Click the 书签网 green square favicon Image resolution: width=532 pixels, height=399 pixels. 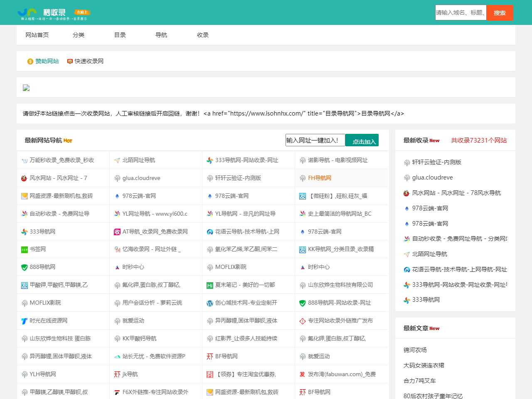[x=25, y=249]
